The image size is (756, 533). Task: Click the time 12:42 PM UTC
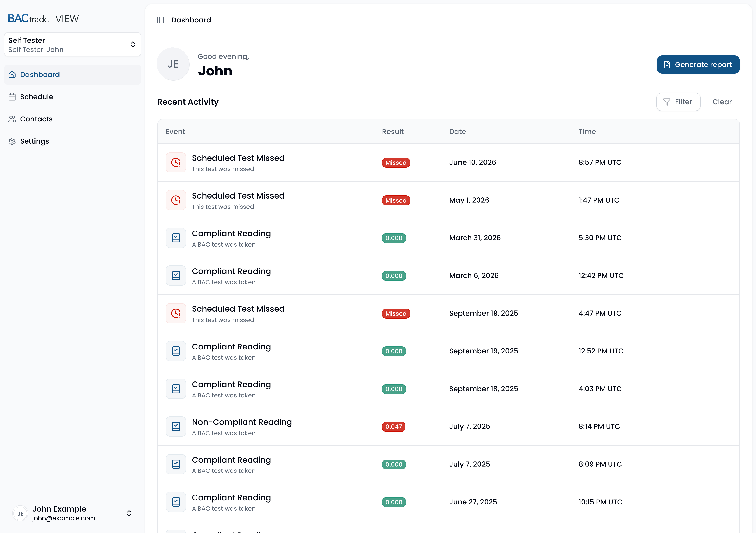click(x=601, y=275)
